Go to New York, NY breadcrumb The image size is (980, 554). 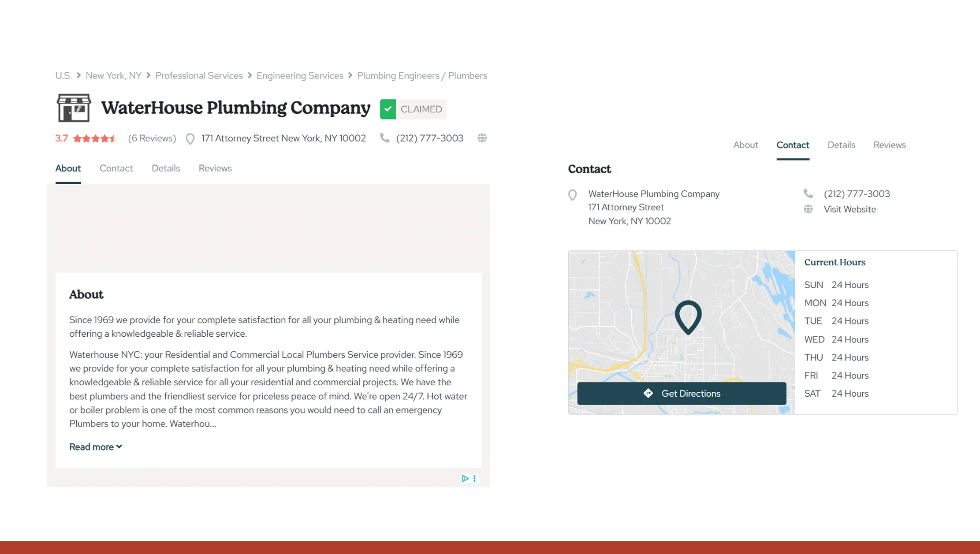(x=113, y=76)
